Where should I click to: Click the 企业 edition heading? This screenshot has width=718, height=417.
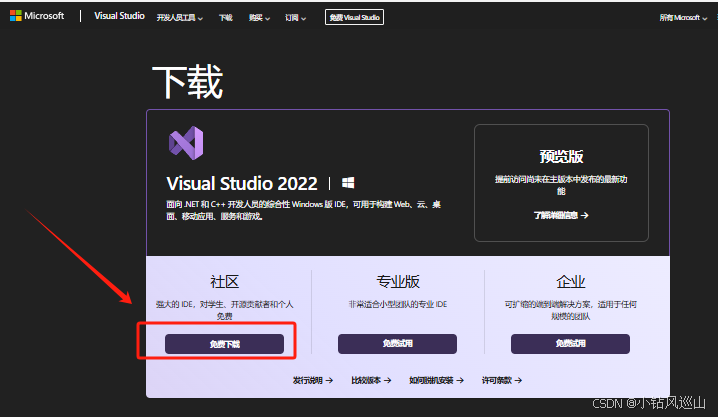tap(571, 282)
